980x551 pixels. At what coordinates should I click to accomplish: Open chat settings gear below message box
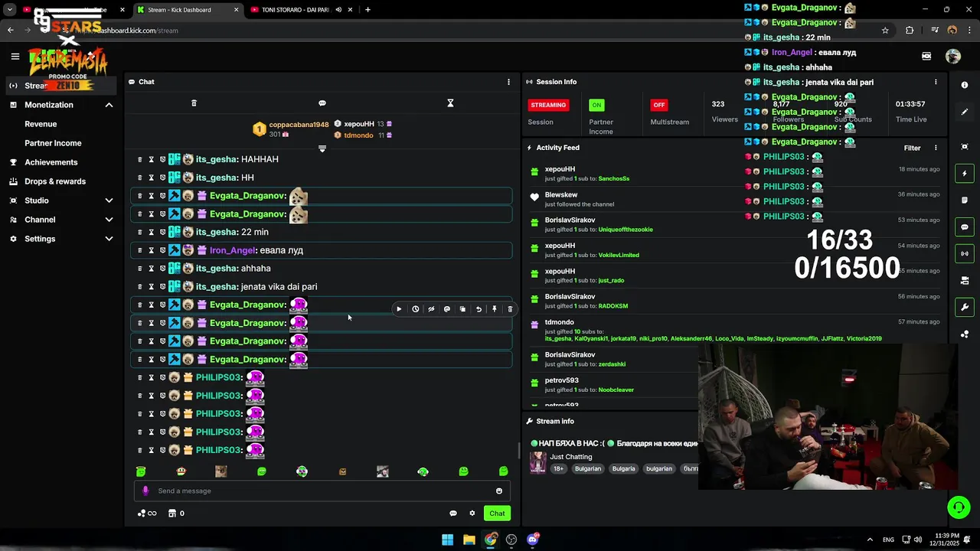click(472, 514)
